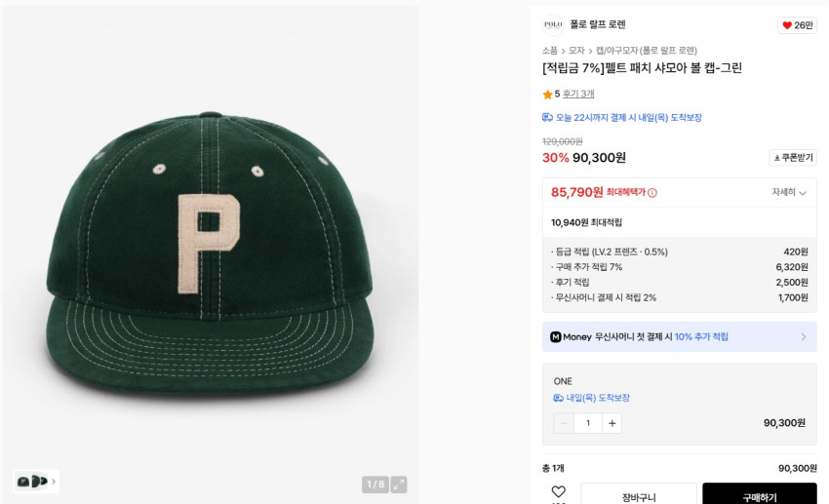Open the Musinsa Money banner chevron
Viewport: 829px width, 504px height.
[x=804, y=337]
